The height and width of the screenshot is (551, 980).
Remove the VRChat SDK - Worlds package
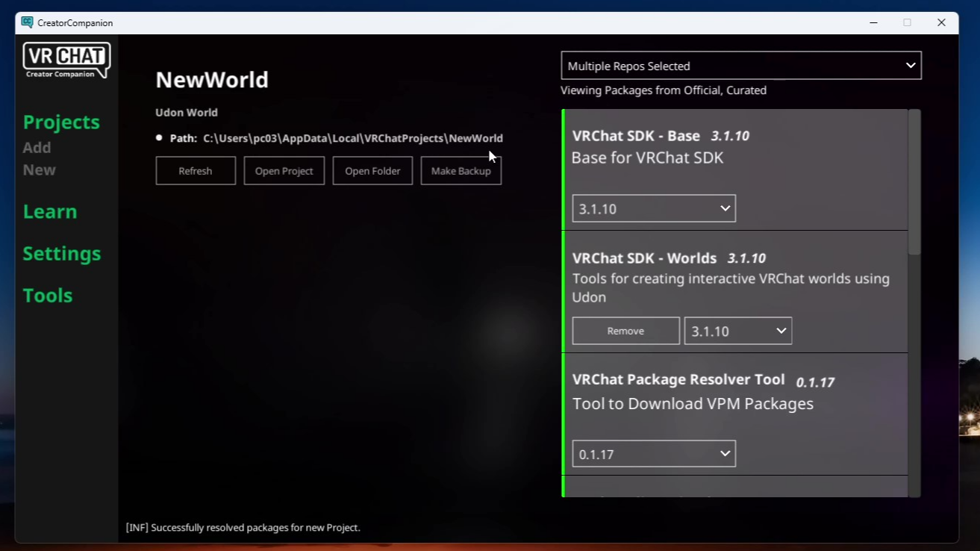tap(625, 331)
